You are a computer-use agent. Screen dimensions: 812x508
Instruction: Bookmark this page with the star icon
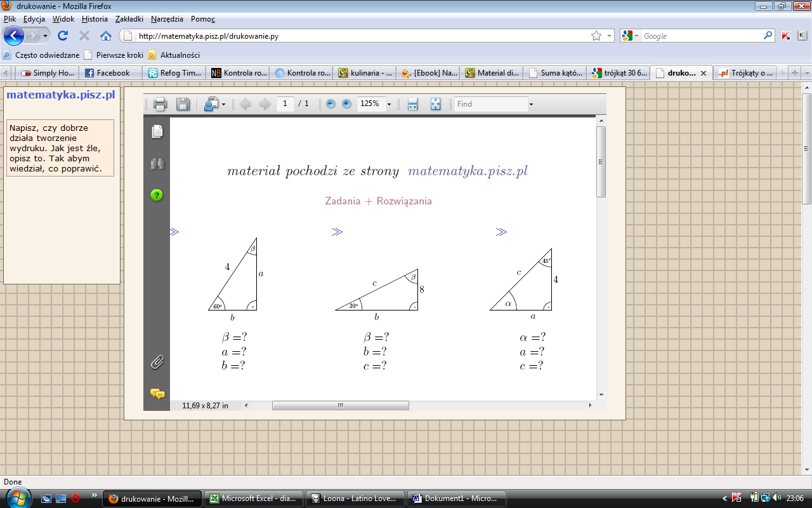596,36
